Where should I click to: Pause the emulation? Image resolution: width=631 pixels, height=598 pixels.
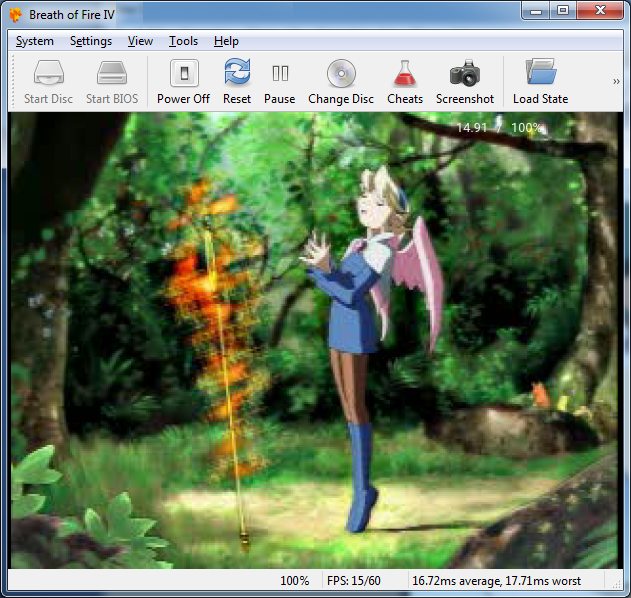[x=280, y=82]
